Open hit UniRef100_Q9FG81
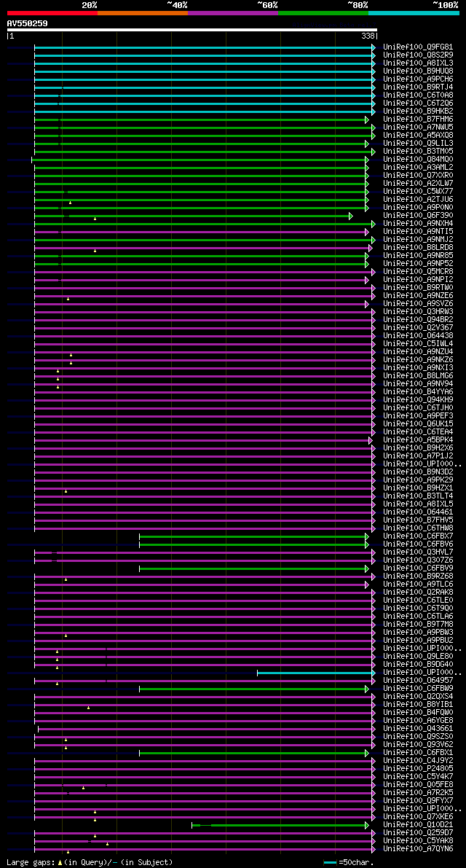Screen dimensions: 466x868 click(x=418, y=47)
